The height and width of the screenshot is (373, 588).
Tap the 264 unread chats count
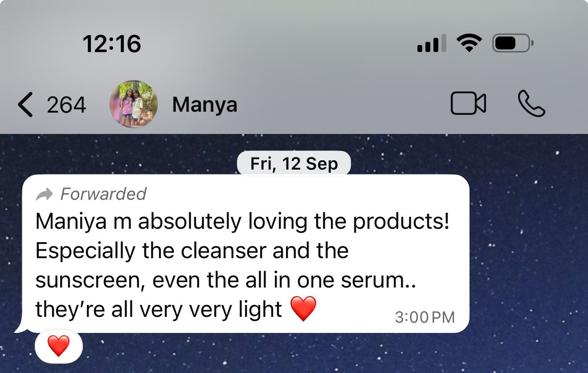66,105
